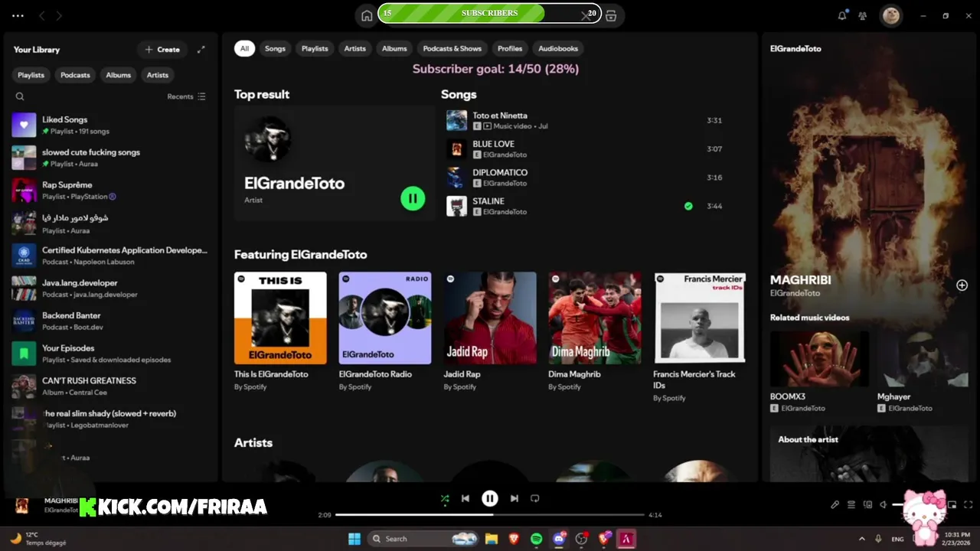Open MAGHRIBI title in Now Playing panel

(x=800, y=280)
